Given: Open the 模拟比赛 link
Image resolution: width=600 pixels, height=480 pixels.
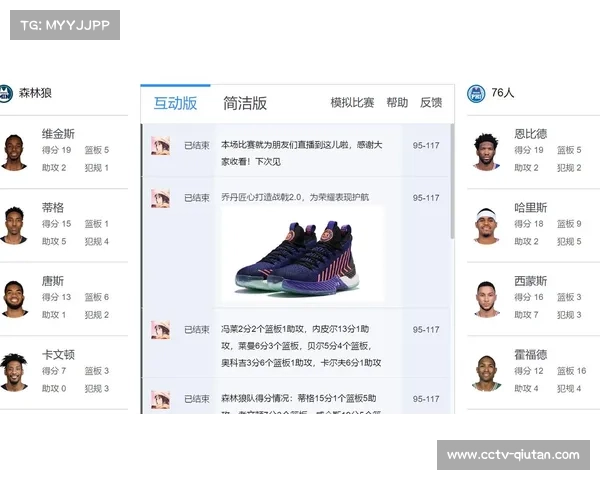Looking at the screenshot, I should click(x=352, y=103).
